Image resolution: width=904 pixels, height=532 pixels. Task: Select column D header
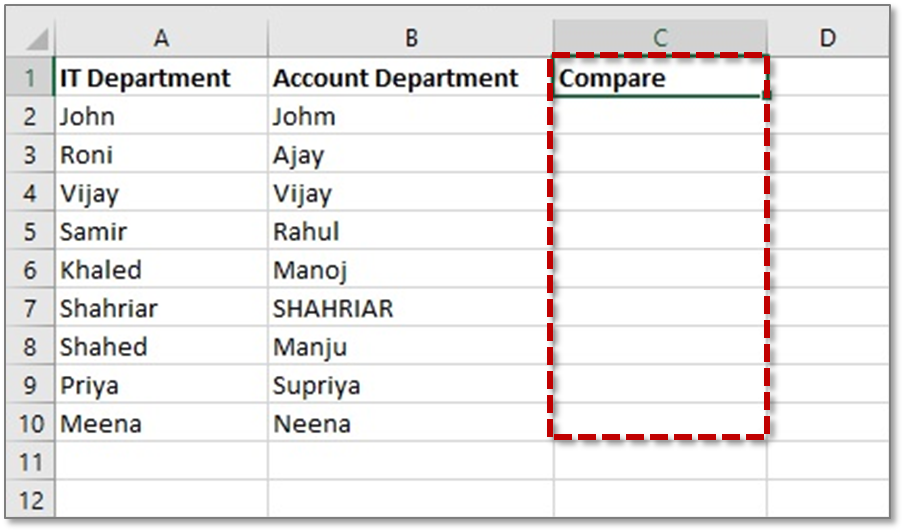coord(828,38)
